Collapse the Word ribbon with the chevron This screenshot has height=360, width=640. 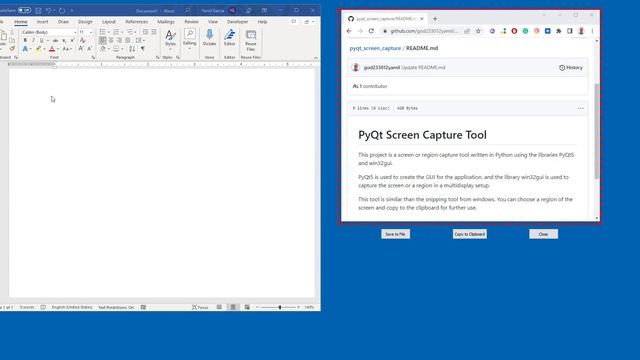click(316, 58)
